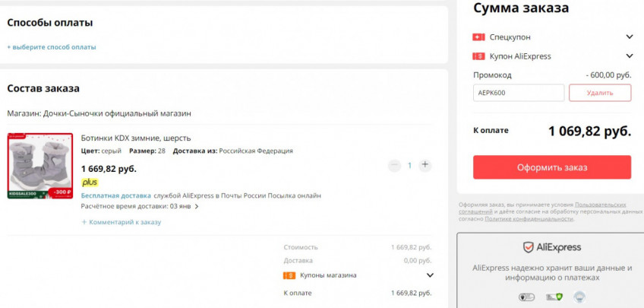Click the leftmost payment security badge
The height and width of the screenshot is (308, 644).
pos(526,297)
